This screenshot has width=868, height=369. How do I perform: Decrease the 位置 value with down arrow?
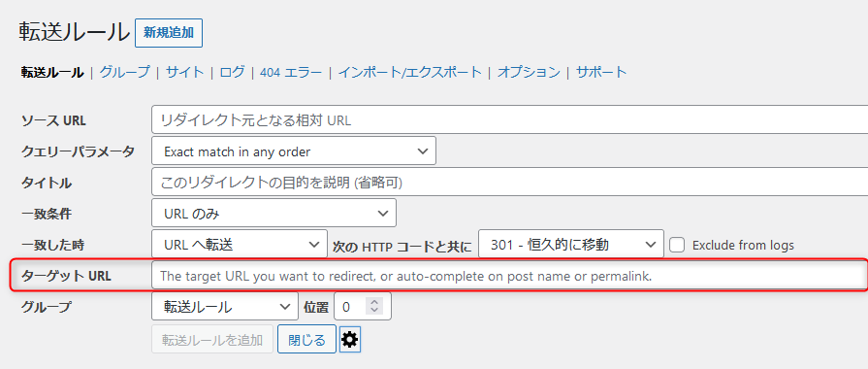pos(374,311)
